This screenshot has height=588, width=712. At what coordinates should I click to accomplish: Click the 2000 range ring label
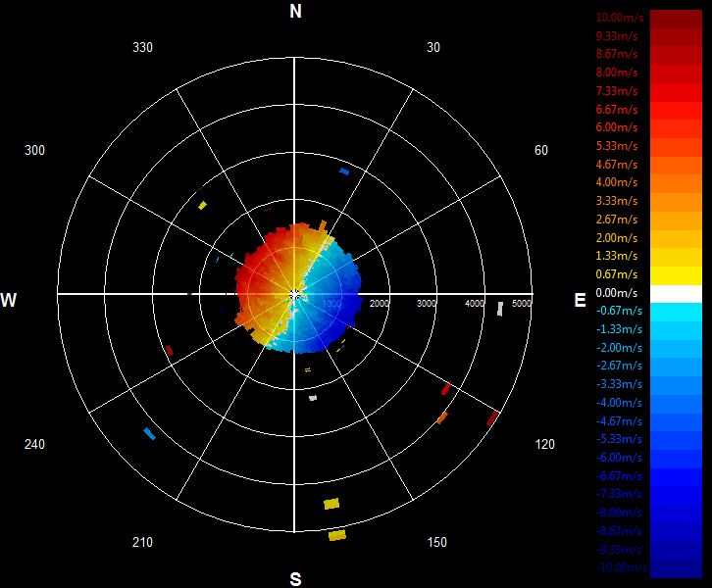pos(380,304)
